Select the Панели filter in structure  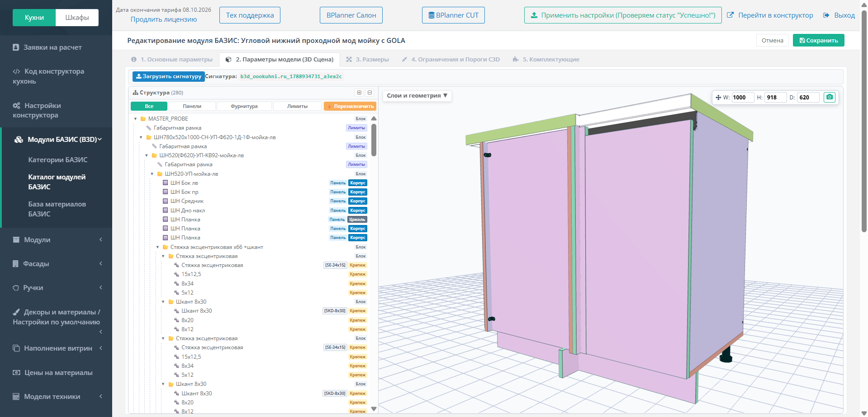click(192, 106)
